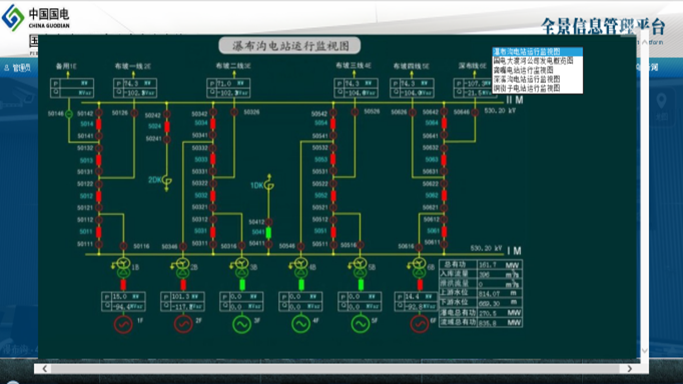Image resolution: width=683 pixels, height=384 pixels.
Task: Click the 1F generator symbol
Action: coord(123,324)
